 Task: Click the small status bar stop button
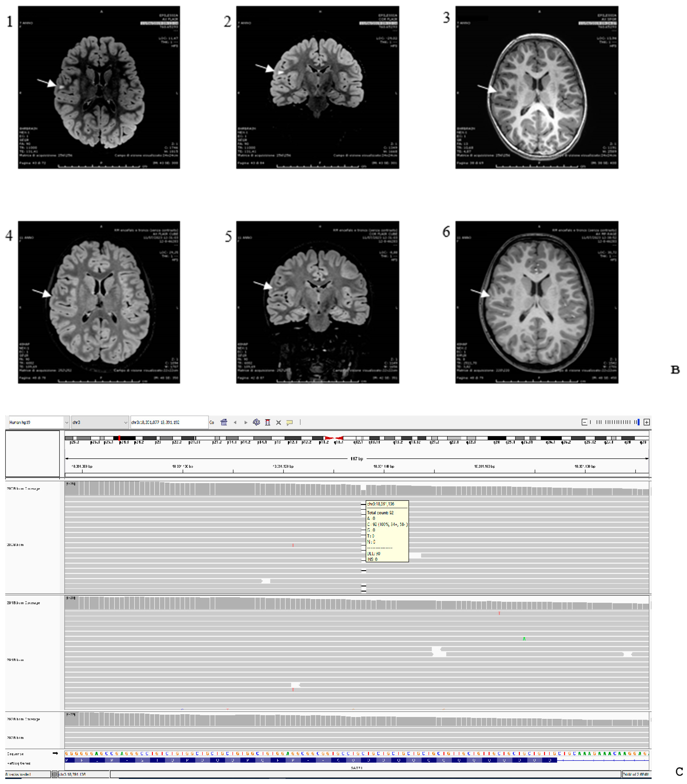[55, 774]
